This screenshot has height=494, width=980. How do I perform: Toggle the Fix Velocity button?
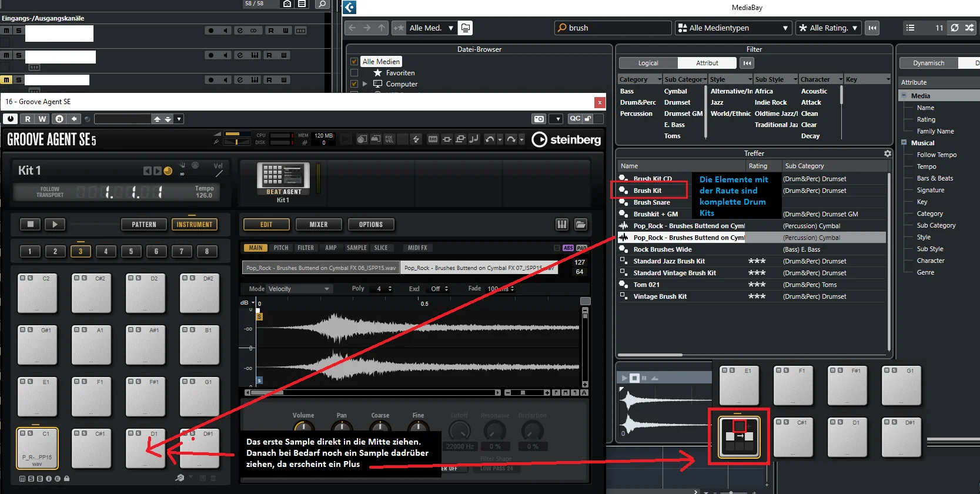[x=389, y=139]
